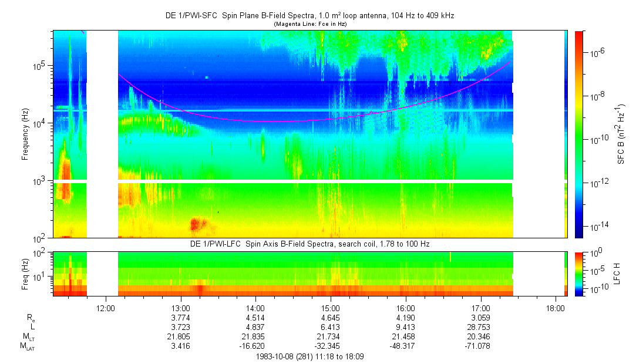Click the MLAT value -16.620

click(253, 346)
